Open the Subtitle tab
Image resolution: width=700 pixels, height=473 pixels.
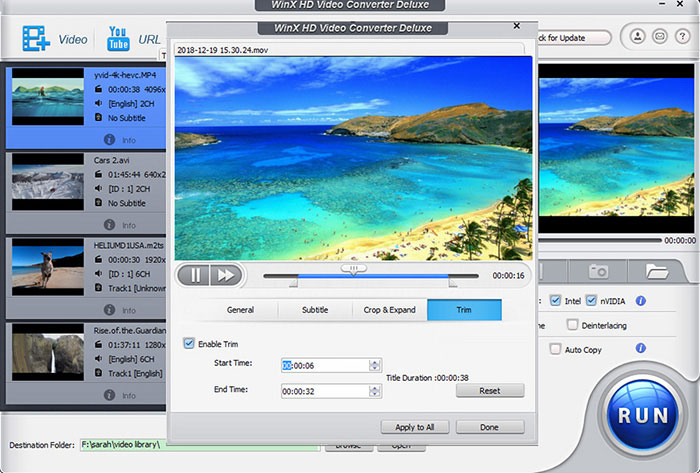pos(315,310)
